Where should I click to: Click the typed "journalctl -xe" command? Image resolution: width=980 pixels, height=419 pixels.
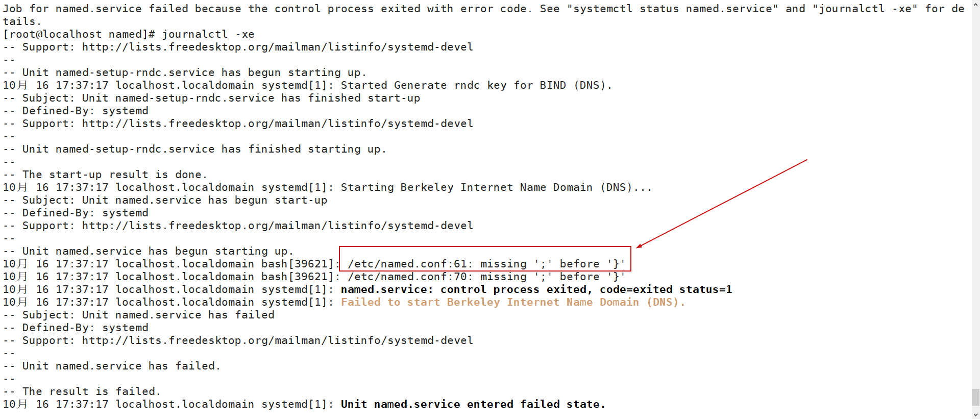point(208,34)
